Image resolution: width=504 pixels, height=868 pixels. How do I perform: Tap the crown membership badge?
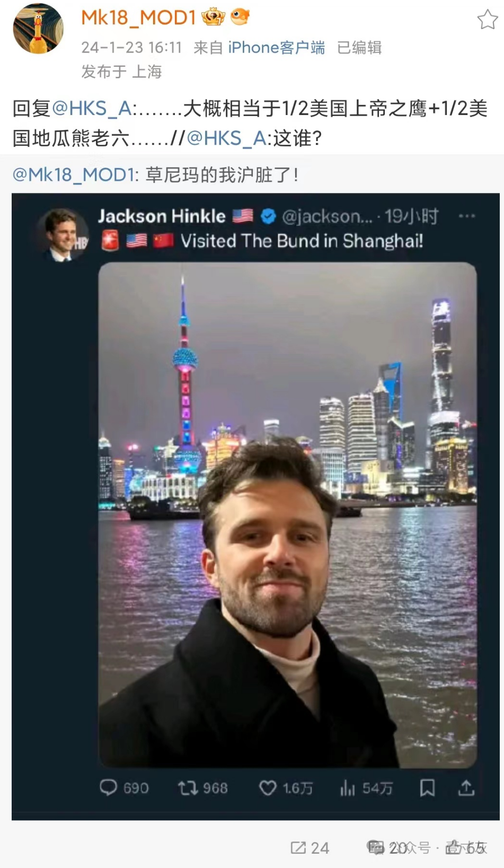(x=213, y=17)
